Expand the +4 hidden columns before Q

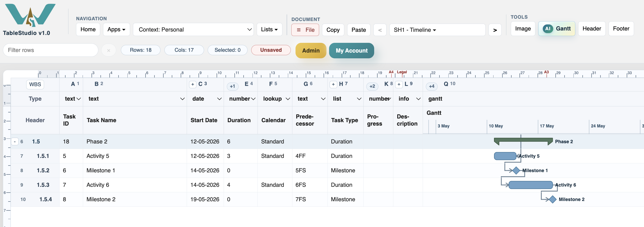pyautogui.click(x=432, y=86)
